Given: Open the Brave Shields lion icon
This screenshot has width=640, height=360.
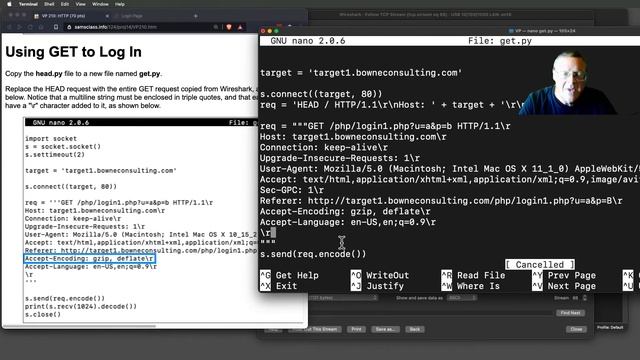Looking at the screenshot, I should coord(229,27).
